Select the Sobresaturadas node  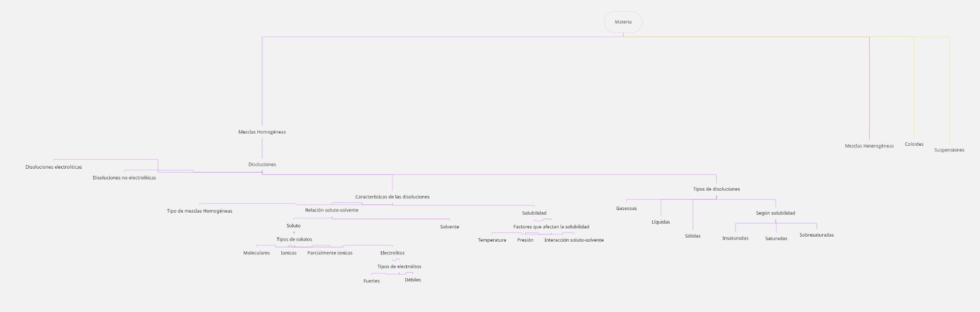(816, 235)
